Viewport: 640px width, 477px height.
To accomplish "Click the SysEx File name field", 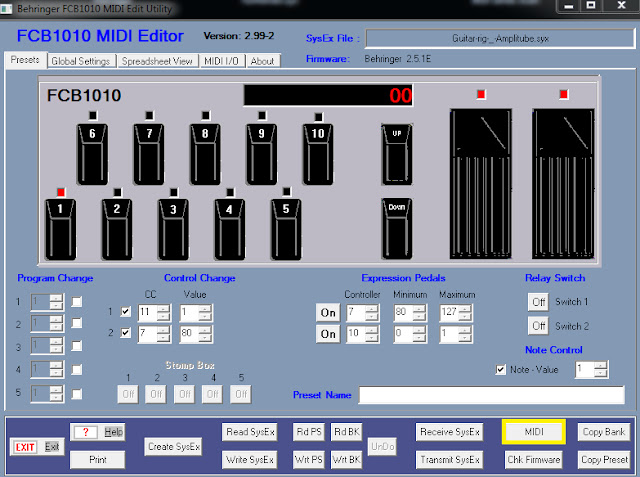I will tap(500, 39).
